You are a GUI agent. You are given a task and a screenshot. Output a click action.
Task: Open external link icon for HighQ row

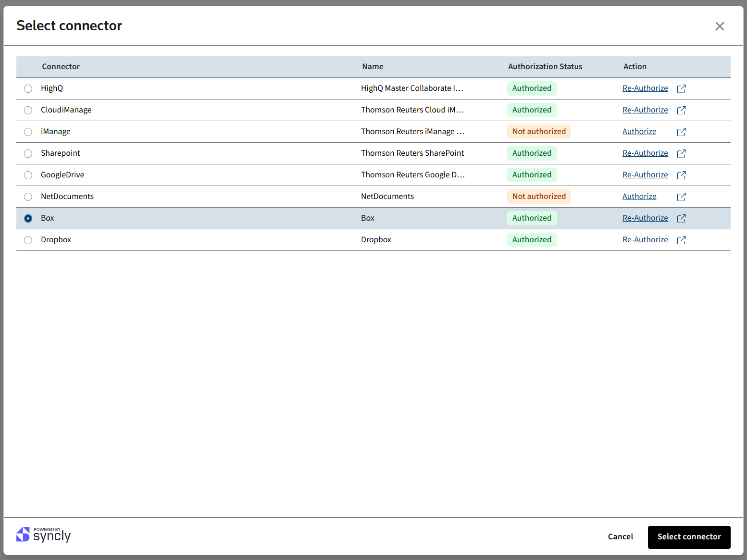pyautogui.click(x=681, y=88)
